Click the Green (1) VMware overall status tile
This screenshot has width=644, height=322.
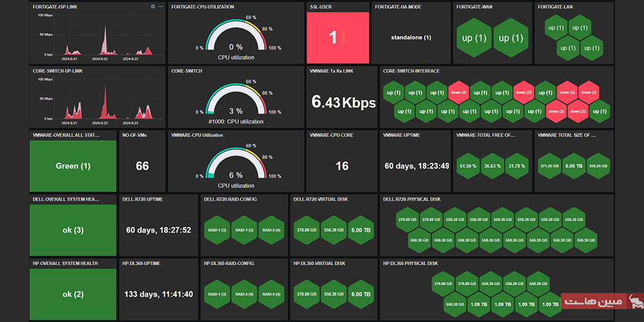[x=73, y=166]
